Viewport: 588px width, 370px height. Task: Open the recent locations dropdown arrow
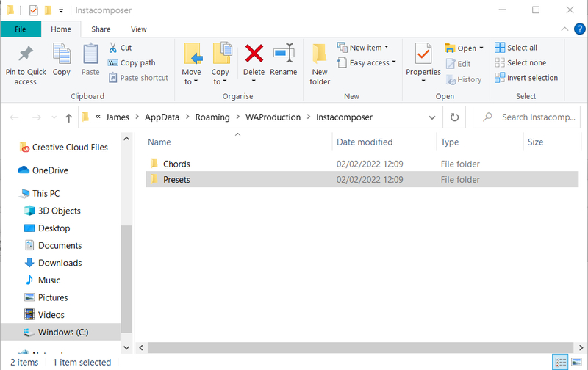pyautogui.click(x=54, y=117)
